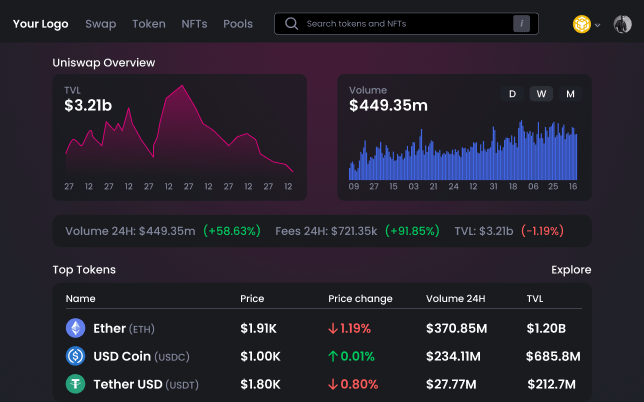
Task: Switch volume chart to weekly (W)
Action: [541, 94]
